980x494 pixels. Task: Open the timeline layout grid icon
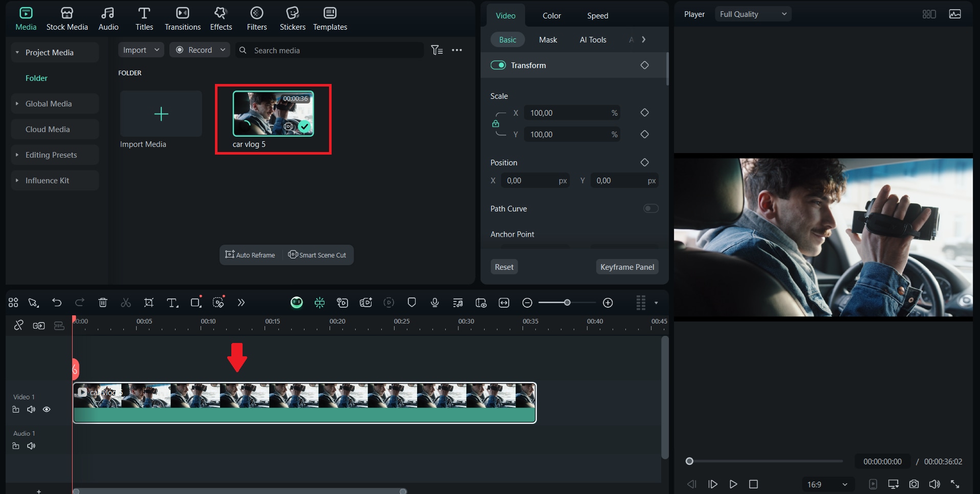[x=13, y=303]
